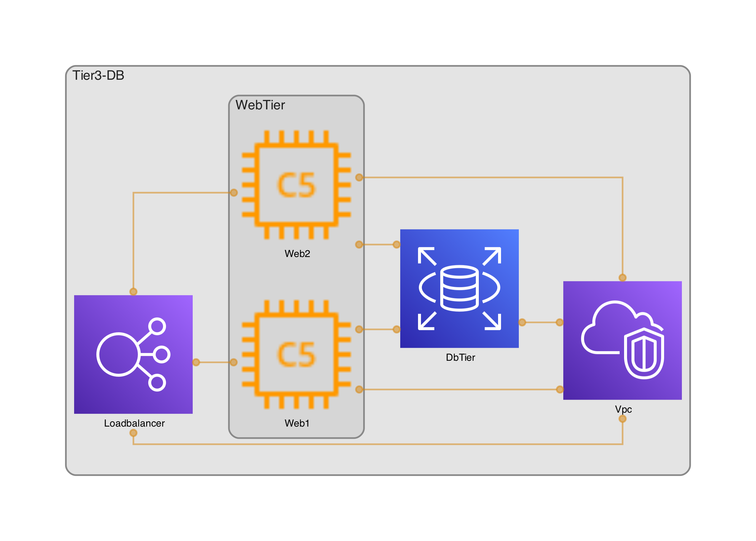Click the Tier3-DB group title
756x541 pixels.
click(98, 76)
